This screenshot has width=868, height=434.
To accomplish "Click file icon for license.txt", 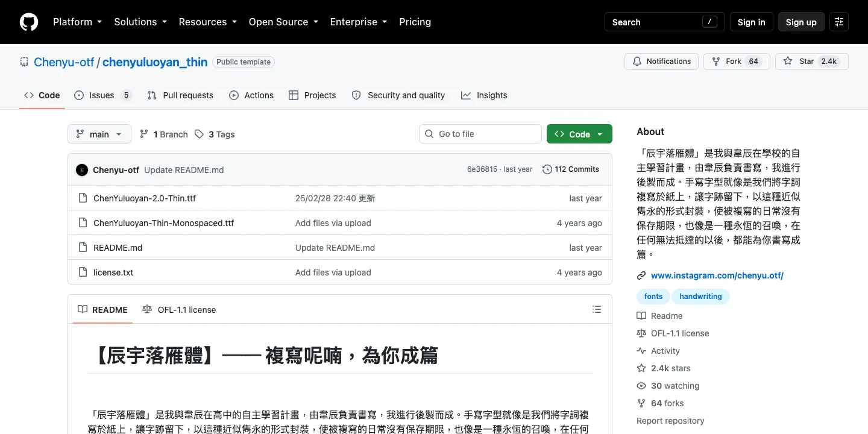I will click(83, 272).
